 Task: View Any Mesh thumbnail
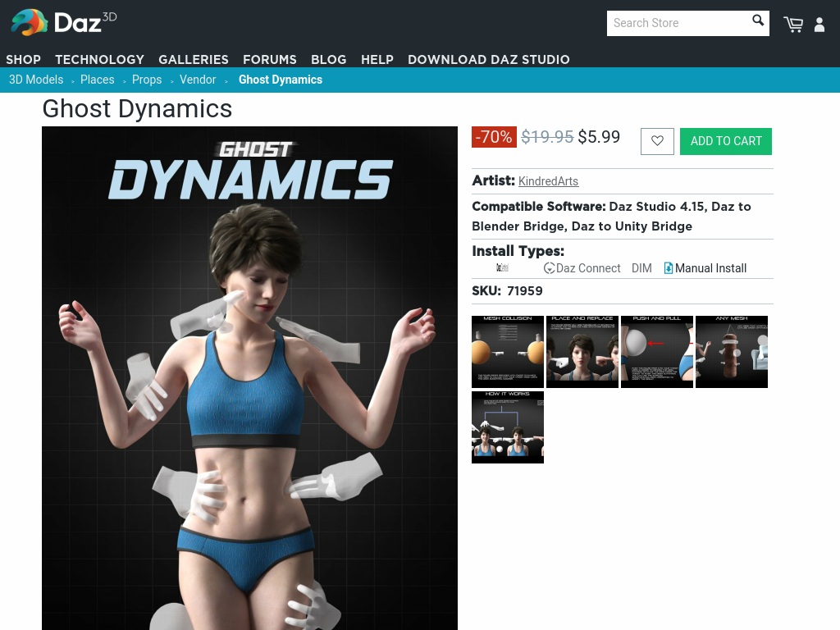[x=731, y=351]
